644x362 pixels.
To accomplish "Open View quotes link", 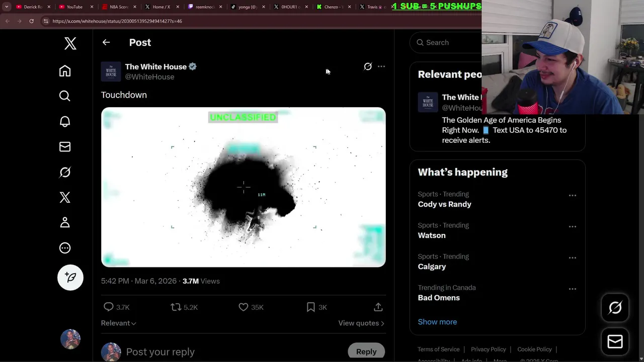I will click(x=361, y=323).
